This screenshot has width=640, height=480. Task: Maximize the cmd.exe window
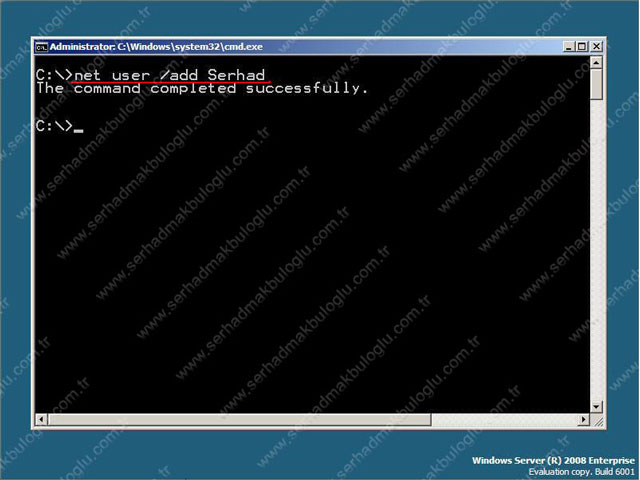582,47
